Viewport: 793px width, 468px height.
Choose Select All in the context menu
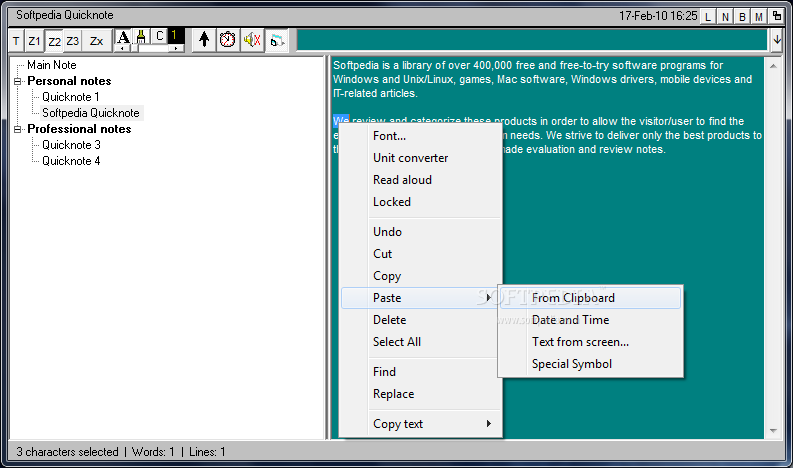click(421, 342)
